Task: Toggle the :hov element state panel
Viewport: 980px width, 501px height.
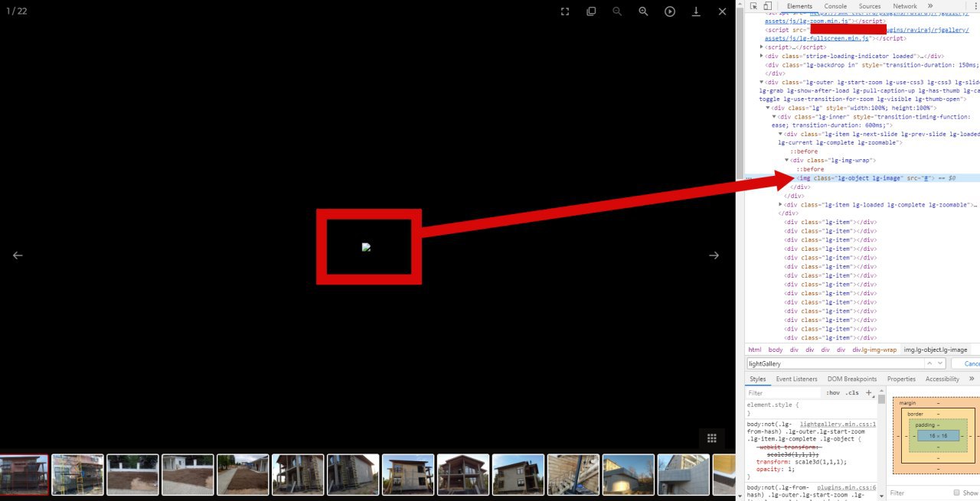Action: (833, 393)
